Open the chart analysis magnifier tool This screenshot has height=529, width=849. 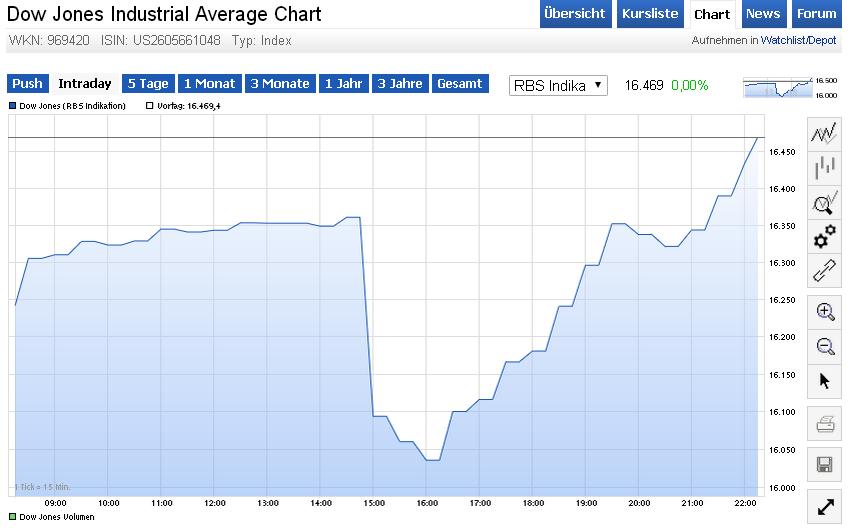click(x=824, y=203)
